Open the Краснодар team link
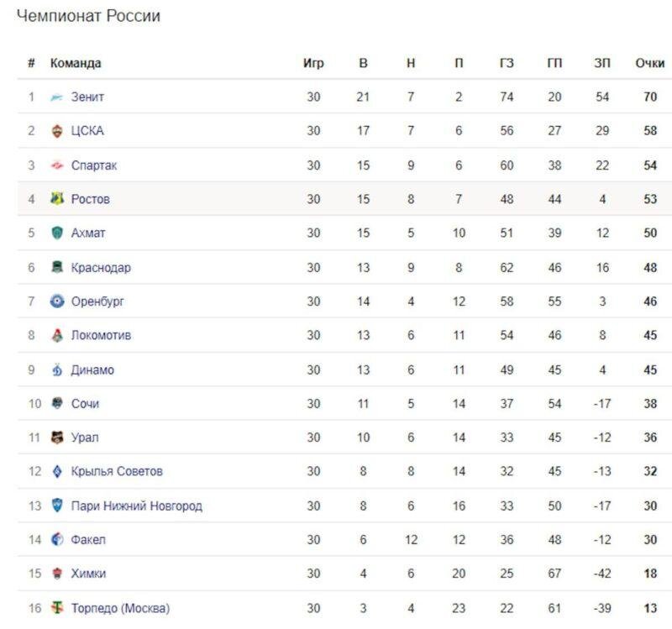Screen dimensions: 672x629 click(x=101, y=267)
